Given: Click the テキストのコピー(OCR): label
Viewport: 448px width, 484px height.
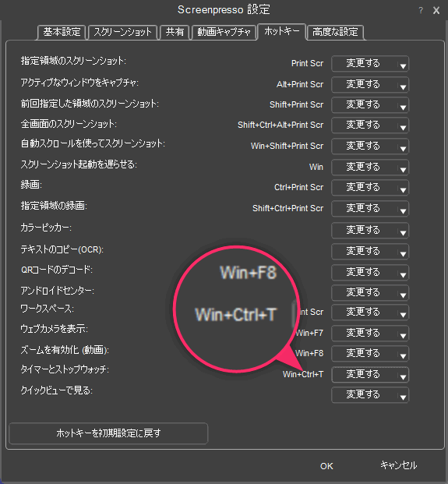Looking at the screenshot, I should coord(62,249).
